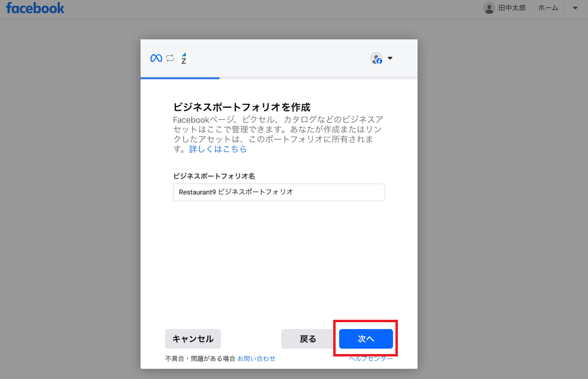The width and height of the screenshot is (588, 379).
Task: Focus the ビジネスポートフォリオ名 text field
Action: (279, 192)
